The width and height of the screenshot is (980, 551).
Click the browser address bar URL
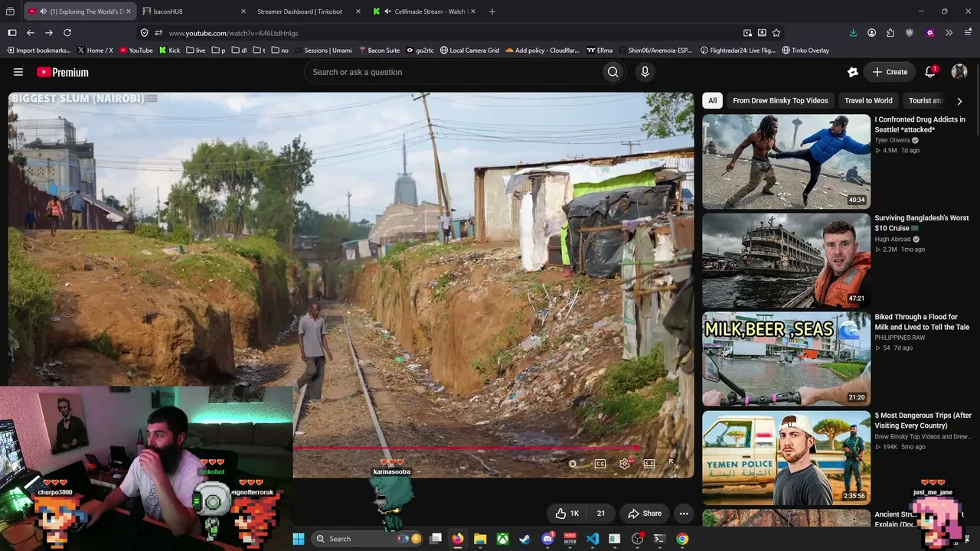233,33
